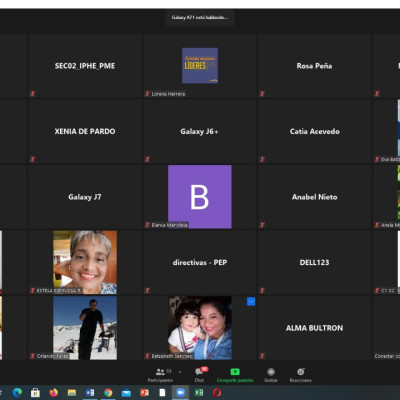Expand the arrow next to Participantes

(180, 371)
